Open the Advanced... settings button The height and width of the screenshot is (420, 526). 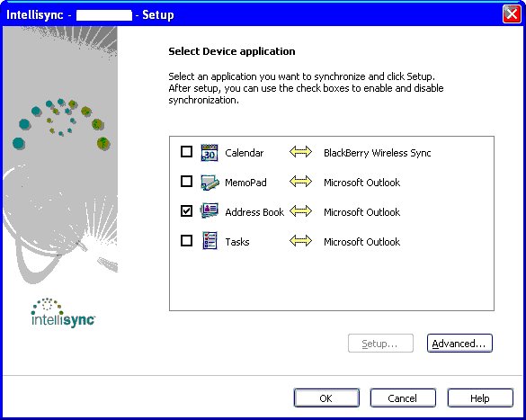click(x=459, y=344)
